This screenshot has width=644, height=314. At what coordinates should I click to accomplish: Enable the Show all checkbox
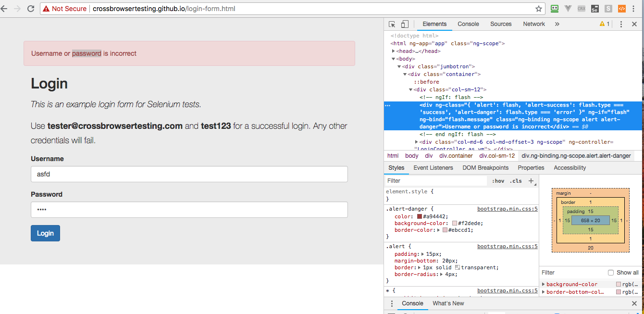pyautogui.click(x=611, y=273)
